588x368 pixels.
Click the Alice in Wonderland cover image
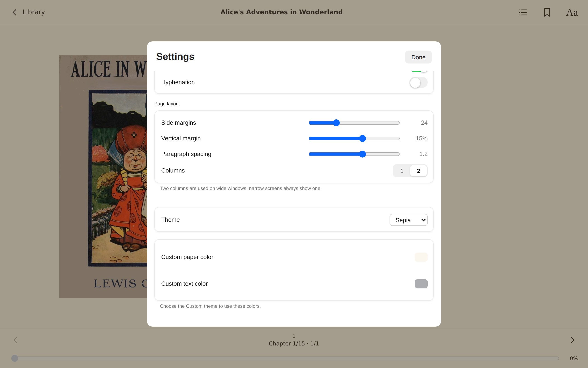coord(103,176)
